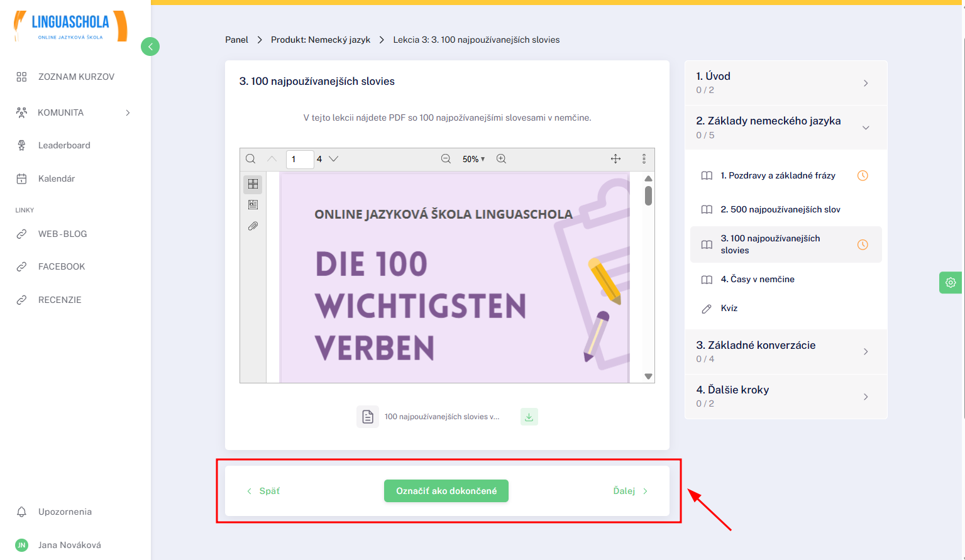Viewport: 965px width, 560px height.
Task: Open PDF thumbnails view icon
Action: 253,184
